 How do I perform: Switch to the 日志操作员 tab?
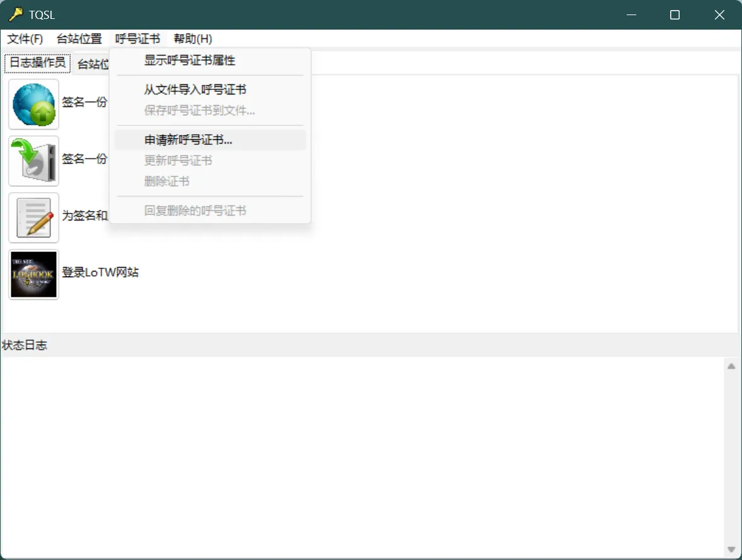[37, 63]
